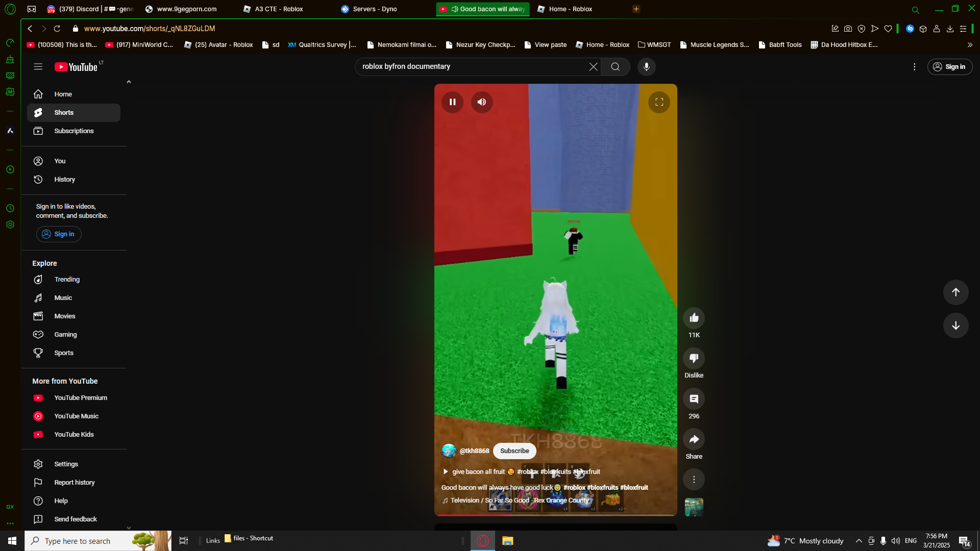Subscribe to the @tkh8868 channel

[514, 451]
